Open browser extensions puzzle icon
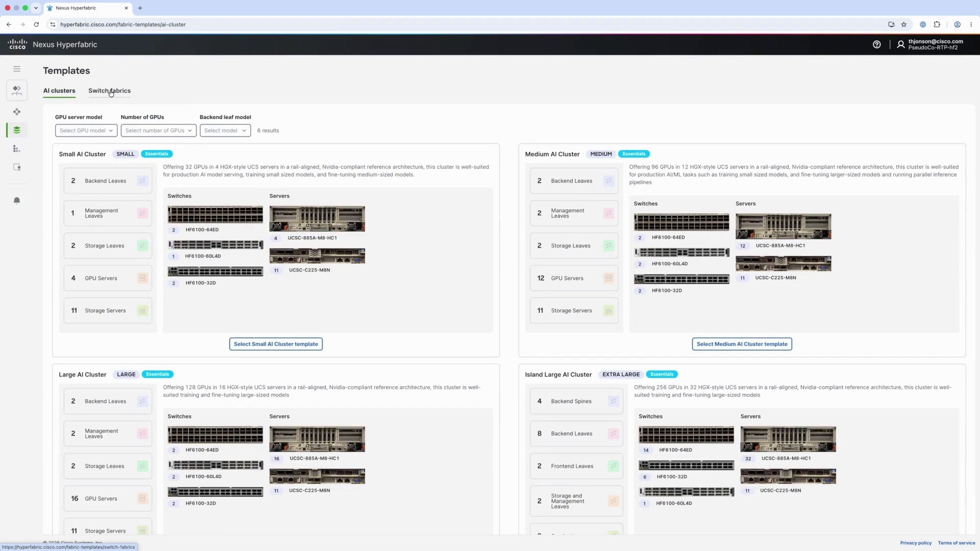 937,24
